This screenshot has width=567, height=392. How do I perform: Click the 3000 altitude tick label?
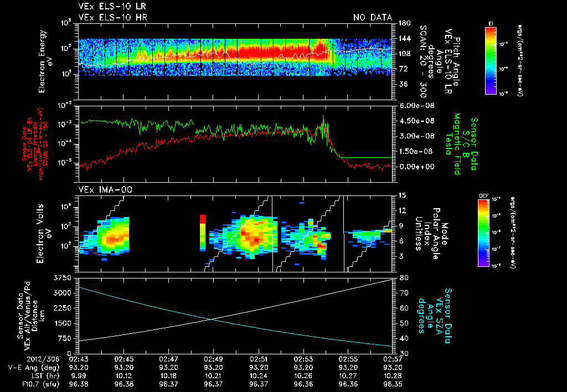(62, 293)
